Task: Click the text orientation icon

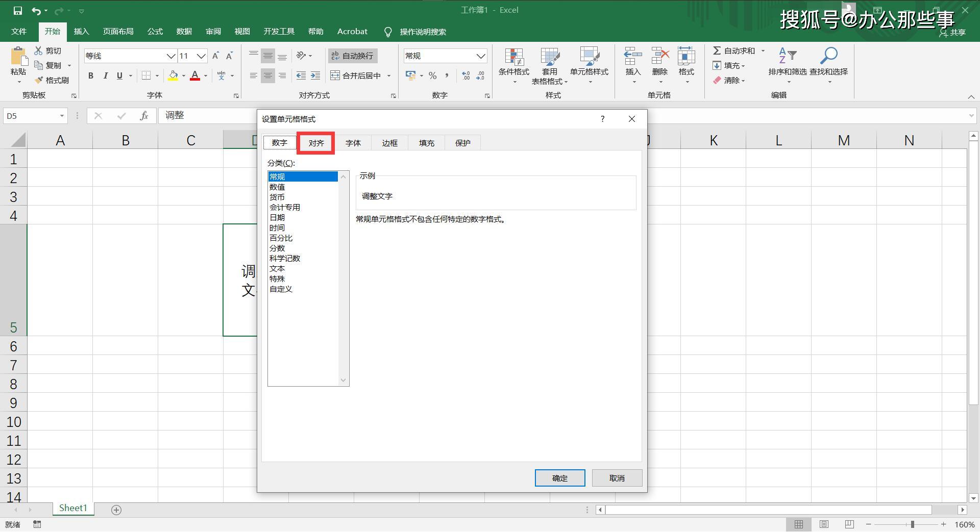Action: coord(301,55)
